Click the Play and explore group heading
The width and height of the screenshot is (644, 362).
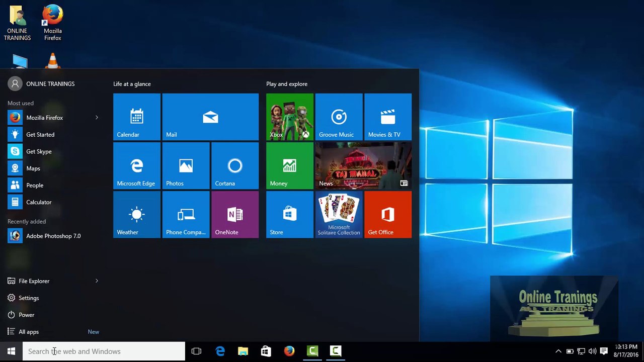[287, 84]
